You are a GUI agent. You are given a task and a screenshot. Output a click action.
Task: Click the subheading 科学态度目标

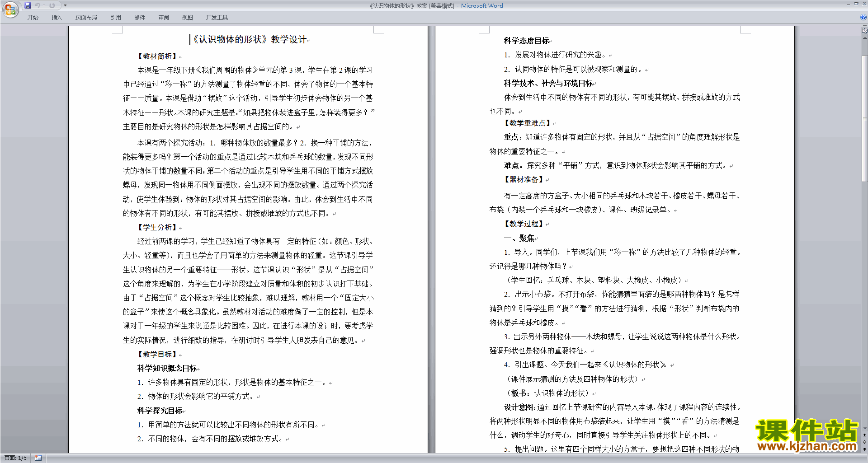click(x=527, y=41)
